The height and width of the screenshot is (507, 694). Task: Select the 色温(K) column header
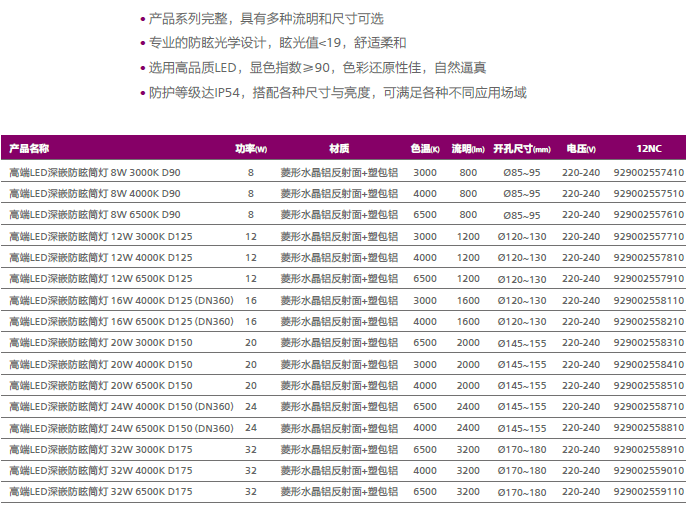pyautogui.click(x=425, y=149)
